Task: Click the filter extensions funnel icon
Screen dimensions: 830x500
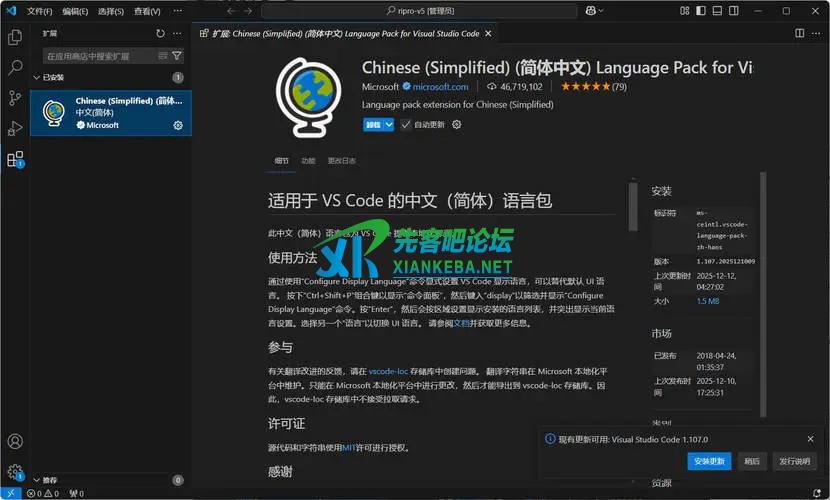Action: tap(177, 56)
